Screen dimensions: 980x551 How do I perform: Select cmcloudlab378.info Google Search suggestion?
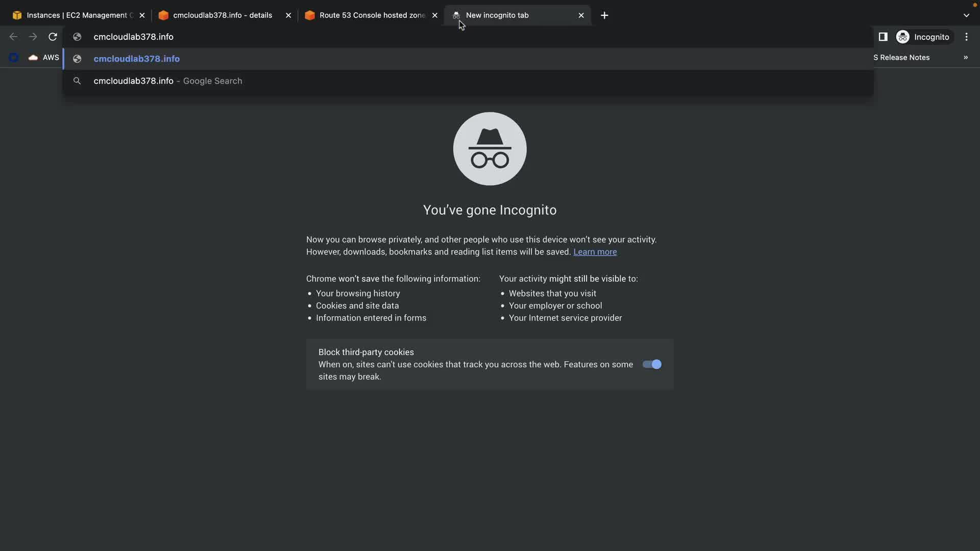pyautogui.click(x=168, y=81)
